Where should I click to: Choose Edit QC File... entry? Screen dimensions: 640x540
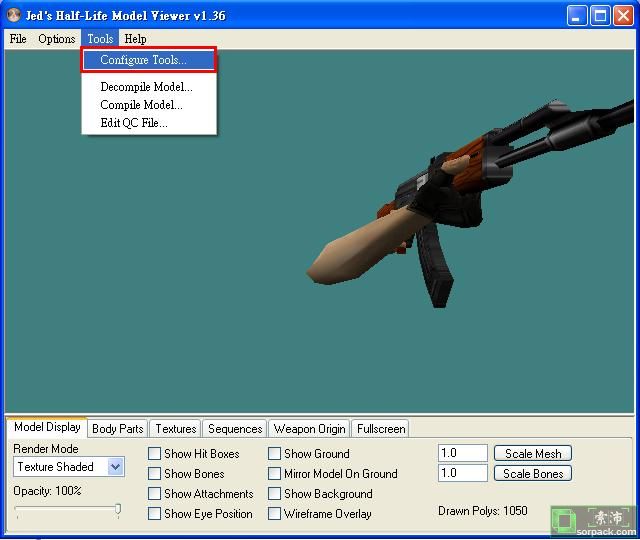(149, 123)
